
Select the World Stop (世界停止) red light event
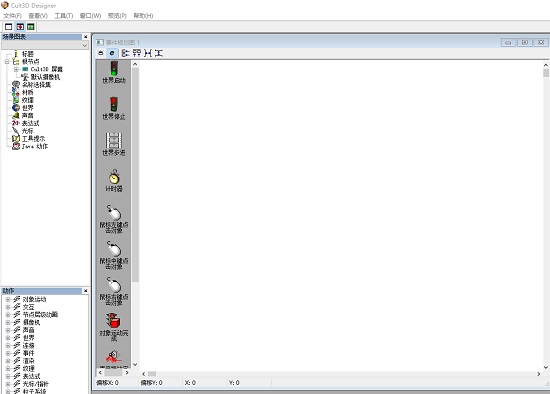coord(114,108)
